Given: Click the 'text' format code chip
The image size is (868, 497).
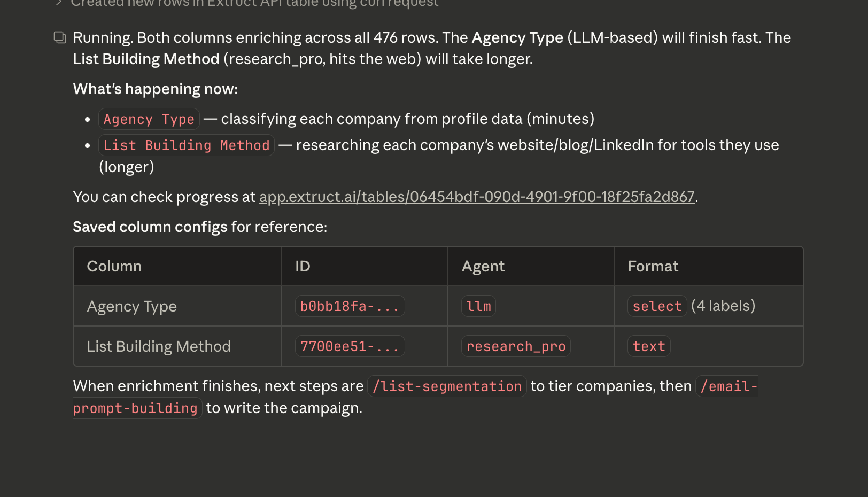Looking at the screenshot, I should click(648, 346).
